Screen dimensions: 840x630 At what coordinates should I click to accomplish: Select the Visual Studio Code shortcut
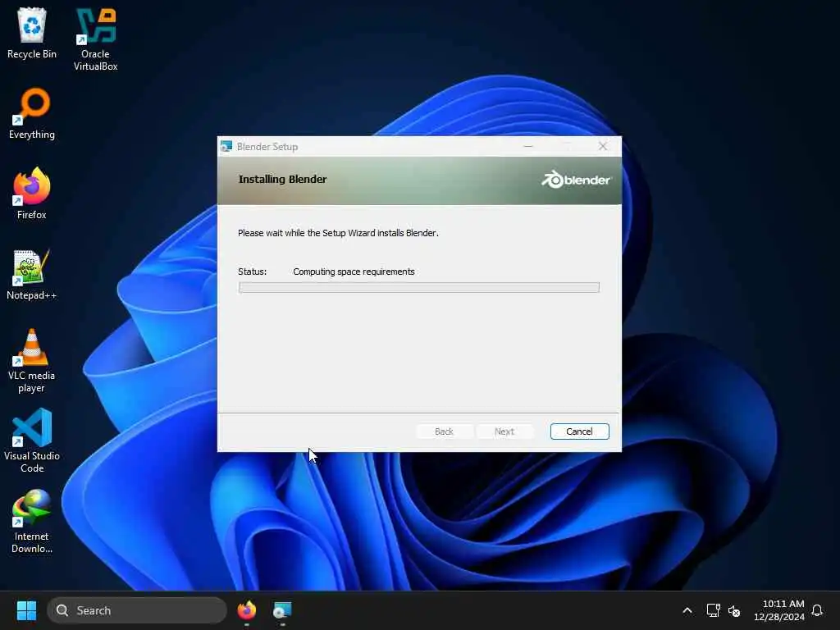click(x=32, y=441)
